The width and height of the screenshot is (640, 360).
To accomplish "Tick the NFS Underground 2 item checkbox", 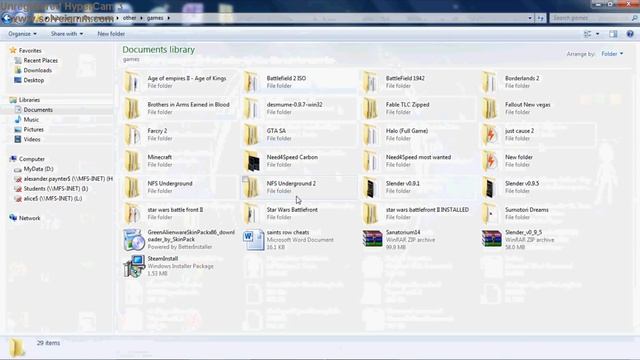I will (245, 179).
